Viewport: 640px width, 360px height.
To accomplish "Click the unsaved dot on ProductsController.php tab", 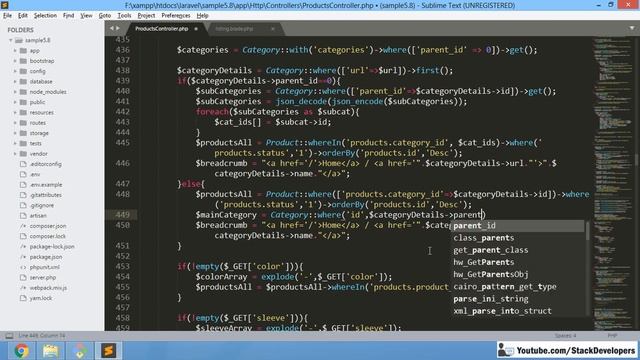I will pos(196,29).
